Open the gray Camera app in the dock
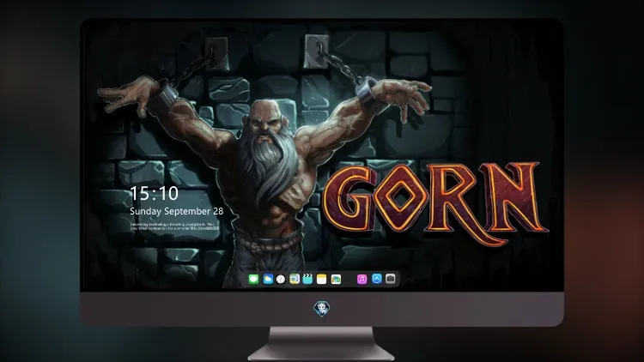This screenshot has width=644, height=362. click(391, 279)
